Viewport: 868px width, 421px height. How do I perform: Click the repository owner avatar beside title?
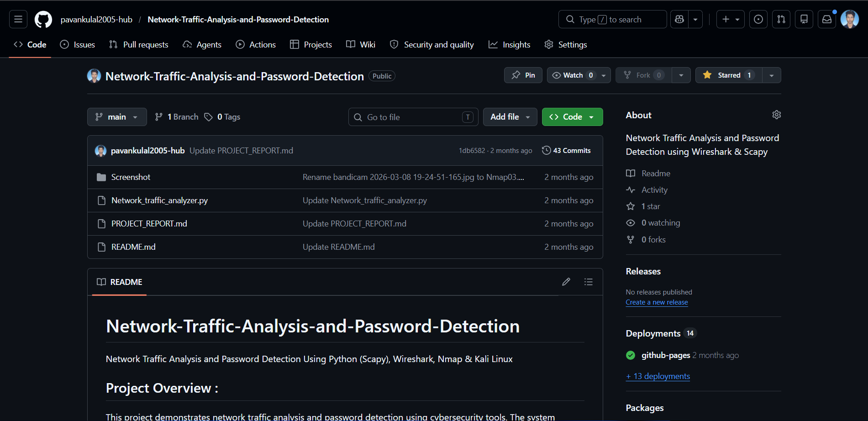[94, 76]
